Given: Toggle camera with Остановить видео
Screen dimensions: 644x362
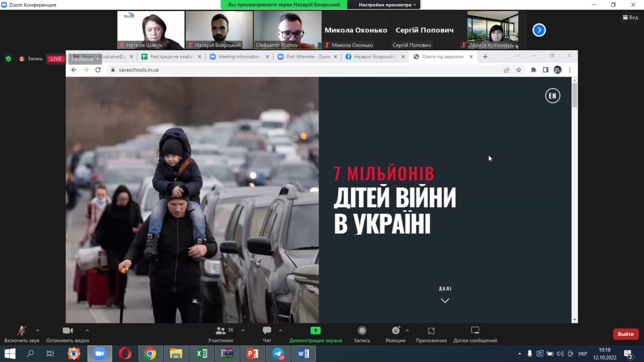Looking at the screenshot, I should 67,334.
